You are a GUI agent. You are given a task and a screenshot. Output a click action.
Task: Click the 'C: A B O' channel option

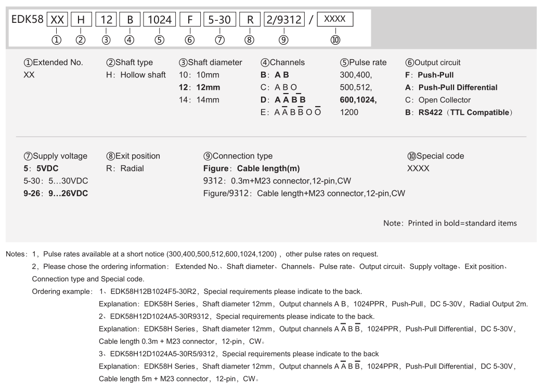tap(279, 87)
